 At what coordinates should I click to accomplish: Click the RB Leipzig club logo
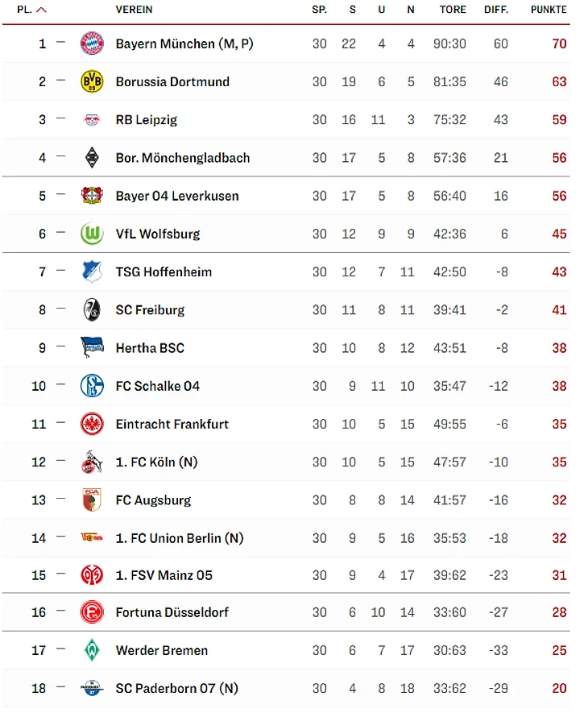92,120
